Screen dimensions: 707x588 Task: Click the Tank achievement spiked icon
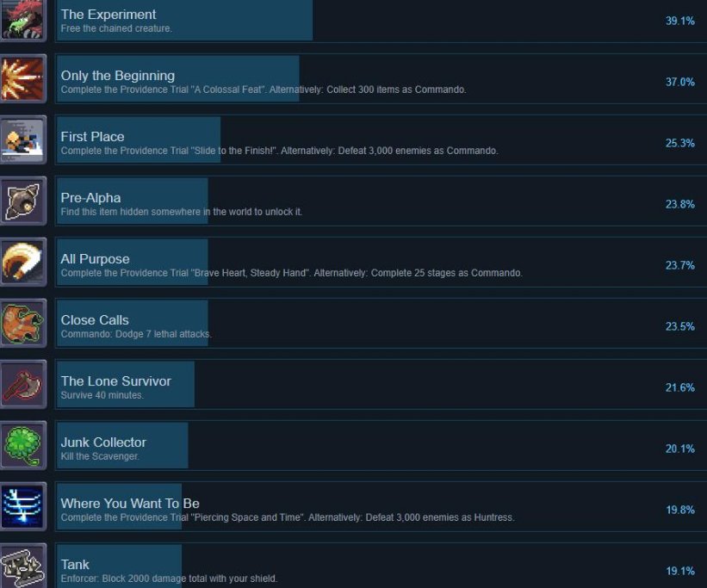tap(23, 566)
